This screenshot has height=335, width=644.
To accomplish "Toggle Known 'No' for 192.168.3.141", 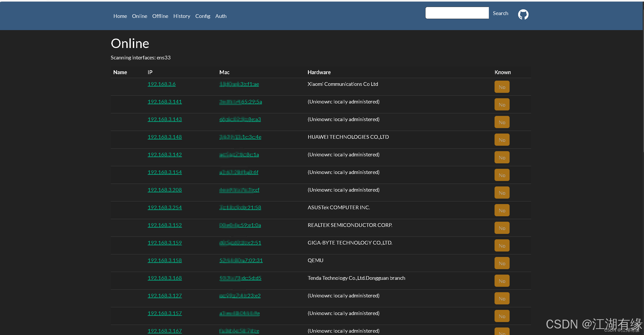I will [502, 104].
